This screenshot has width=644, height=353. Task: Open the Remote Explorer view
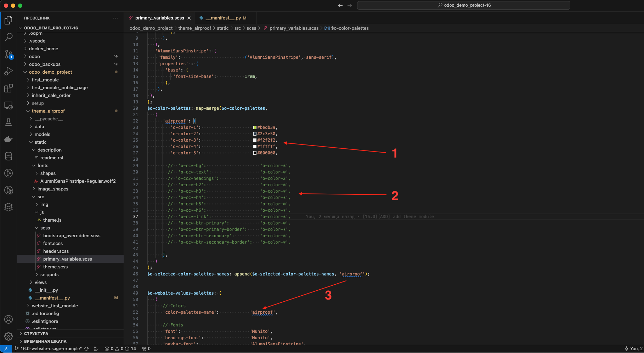(x=9, y=106)
